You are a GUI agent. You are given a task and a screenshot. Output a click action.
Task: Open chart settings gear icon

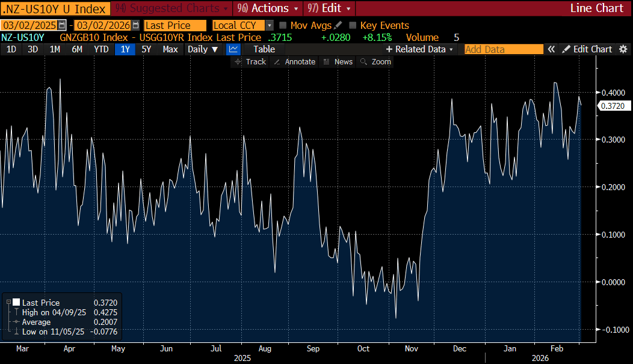tap(623, 49)
